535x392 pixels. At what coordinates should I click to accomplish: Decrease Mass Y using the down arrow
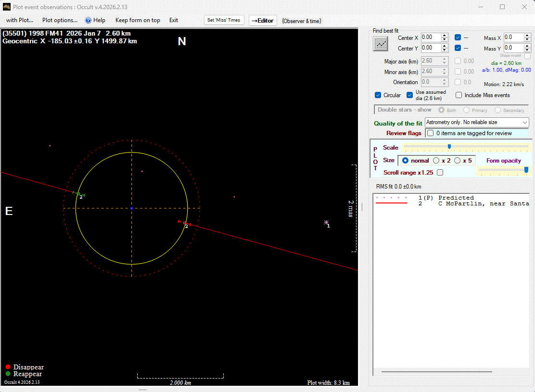(x=527, y=51)
